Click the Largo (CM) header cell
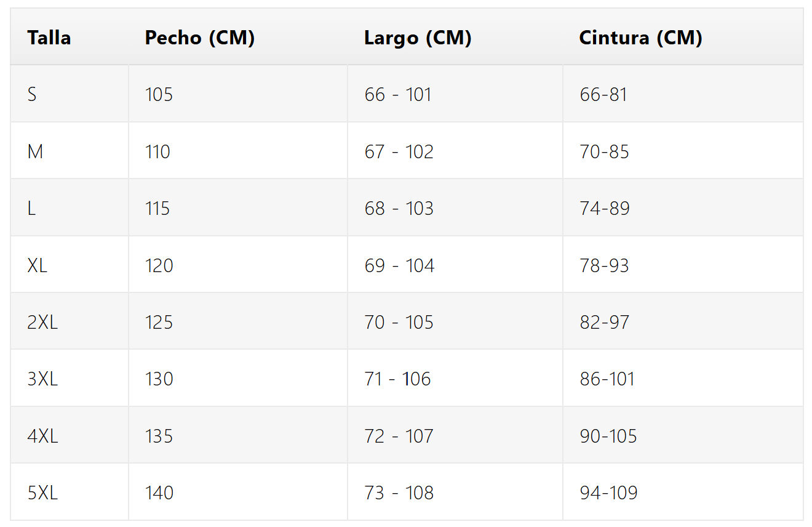The height and width of the screenshot is (527, 812). click(x=418, y=38)
